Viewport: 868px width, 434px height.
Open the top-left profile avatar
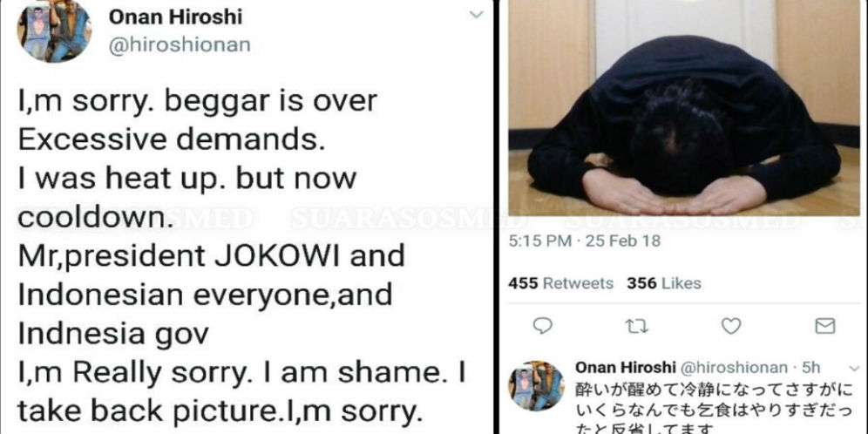click(56, 31)
